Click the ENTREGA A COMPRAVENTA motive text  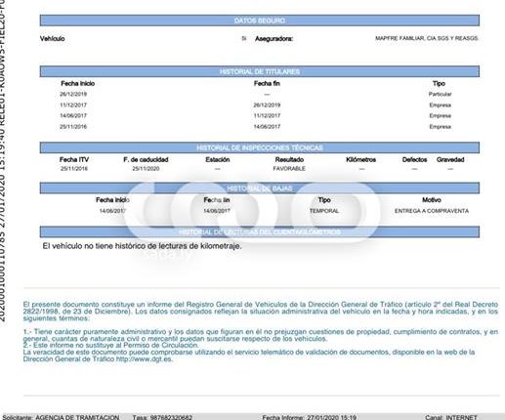432,211
